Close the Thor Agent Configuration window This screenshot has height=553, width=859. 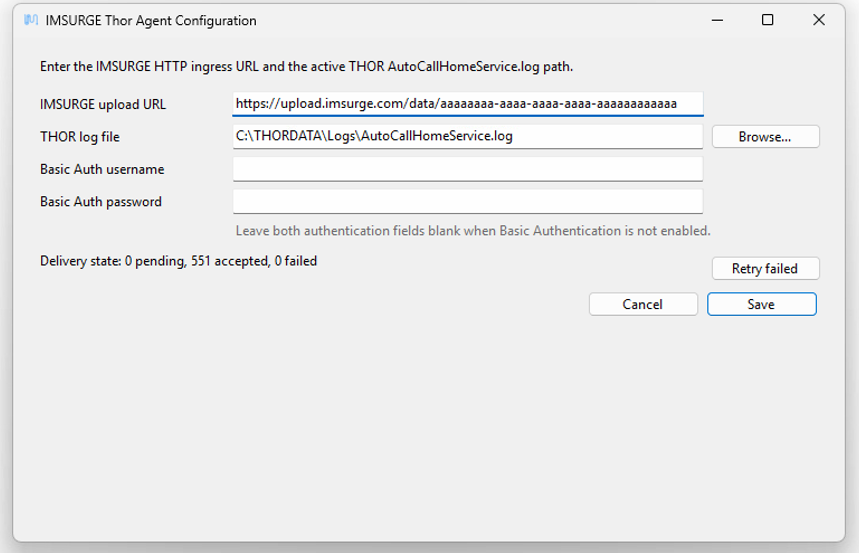pos(818,20)
